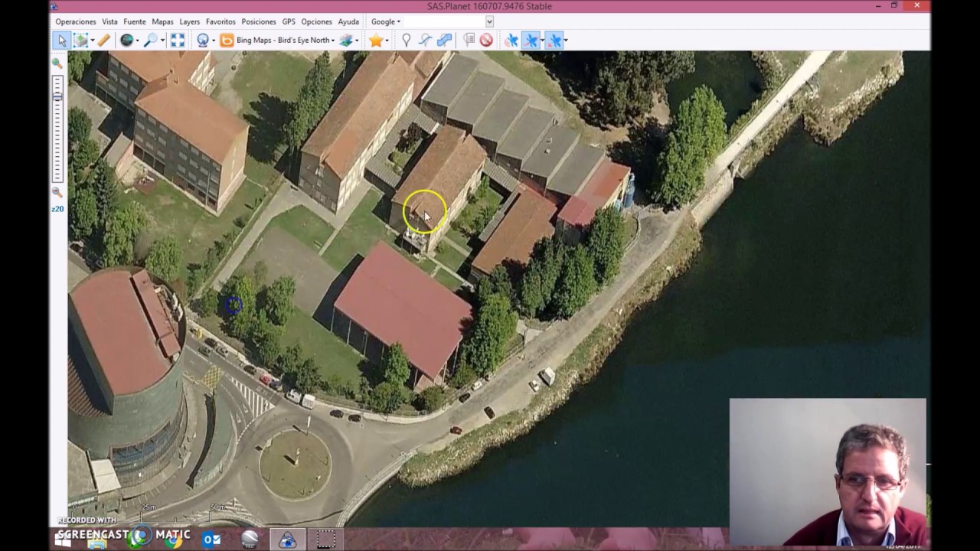Open the GPS menu

[x=289, y=21]
